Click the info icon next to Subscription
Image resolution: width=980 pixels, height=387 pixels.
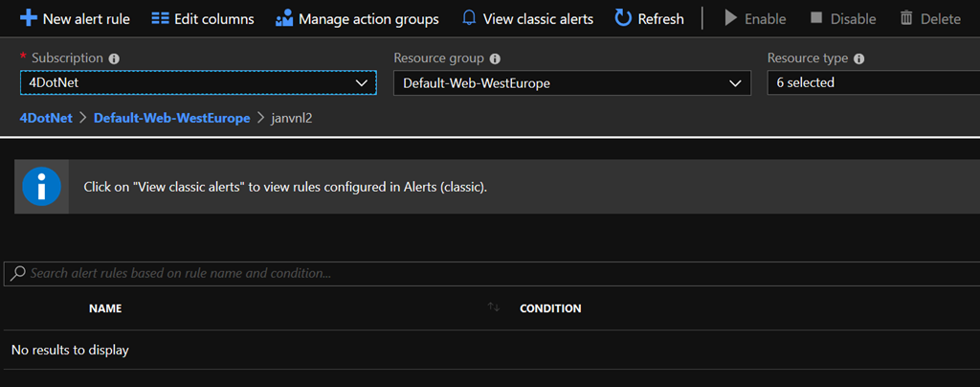[114, 58]
